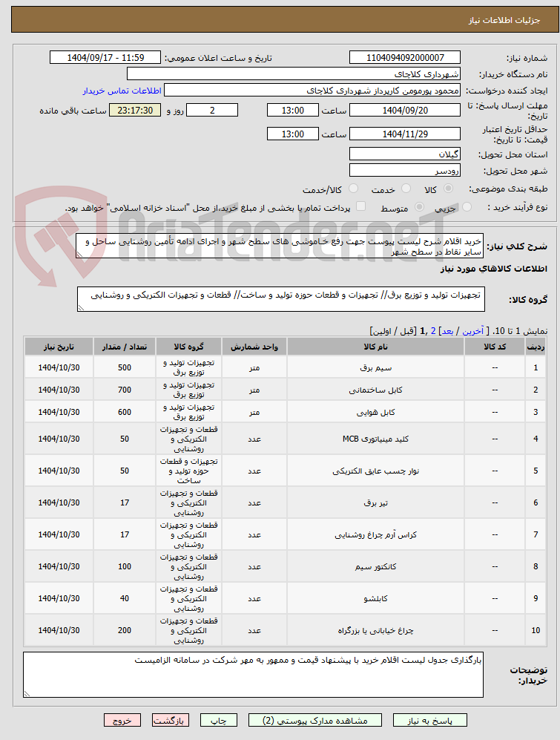Click the واحد شمارش column header
This screenshot has width=560, height=740.
[254, 347]
